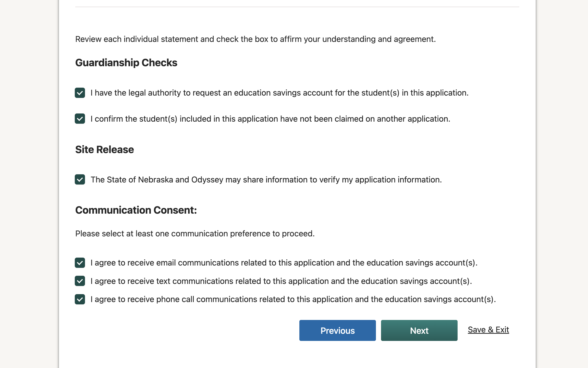Click the 'I confirm the student(s)' statement text
The width and height of the screenshot is (588, 368).
270,119
